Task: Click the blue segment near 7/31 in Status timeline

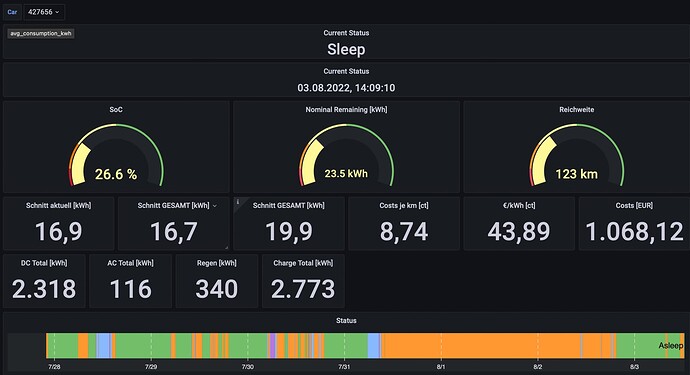Action: 374,345
